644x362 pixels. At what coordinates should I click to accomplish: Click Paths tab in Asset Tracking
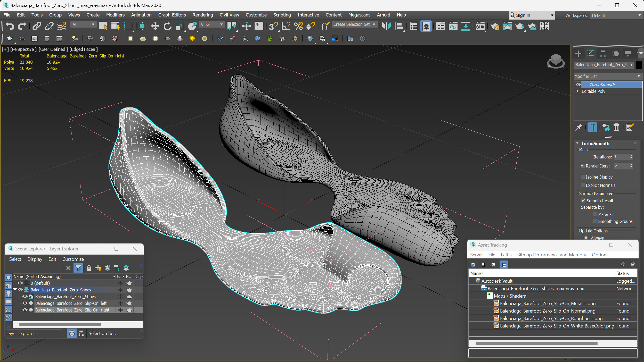point(506,255)
